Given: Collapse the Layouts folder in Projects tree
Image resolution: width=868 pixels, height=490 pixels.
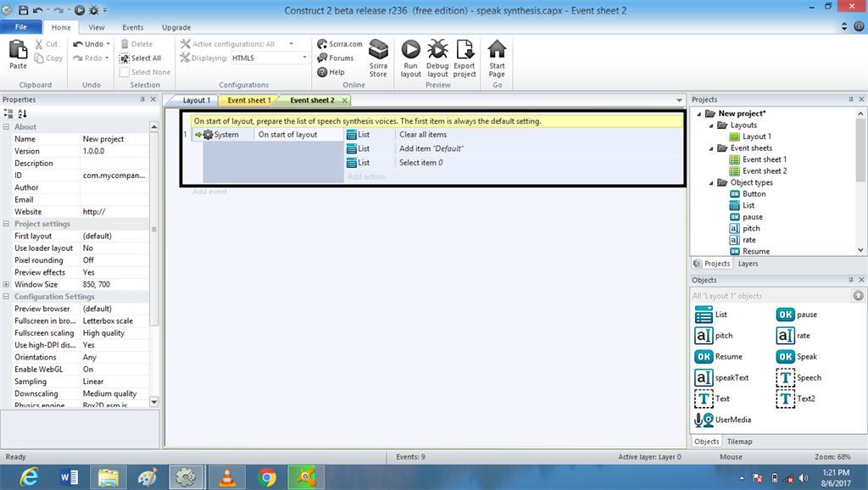Looking at the screenshot, I should 711,125.
